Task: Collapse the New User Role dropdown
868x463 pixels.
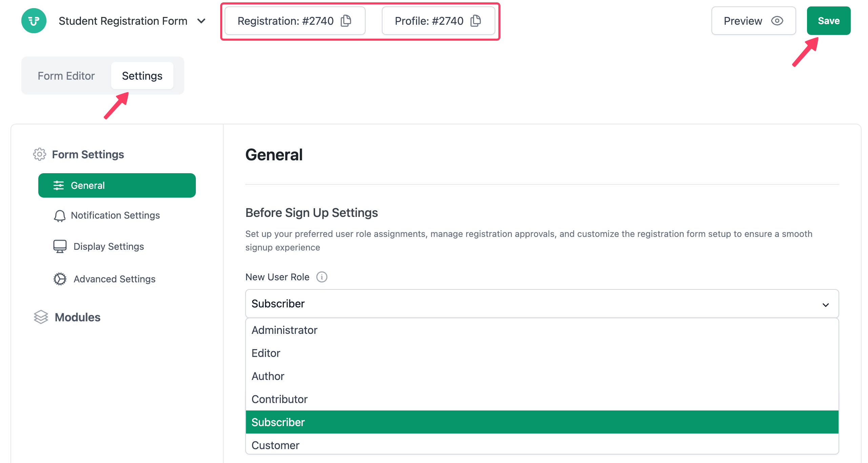Action: click(826, 304)
